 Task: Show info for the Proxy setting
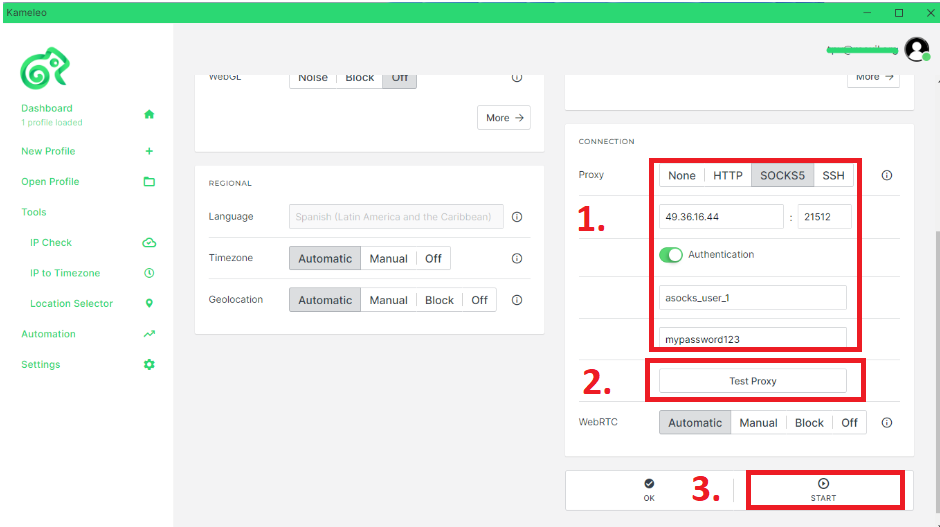point(887,175)
